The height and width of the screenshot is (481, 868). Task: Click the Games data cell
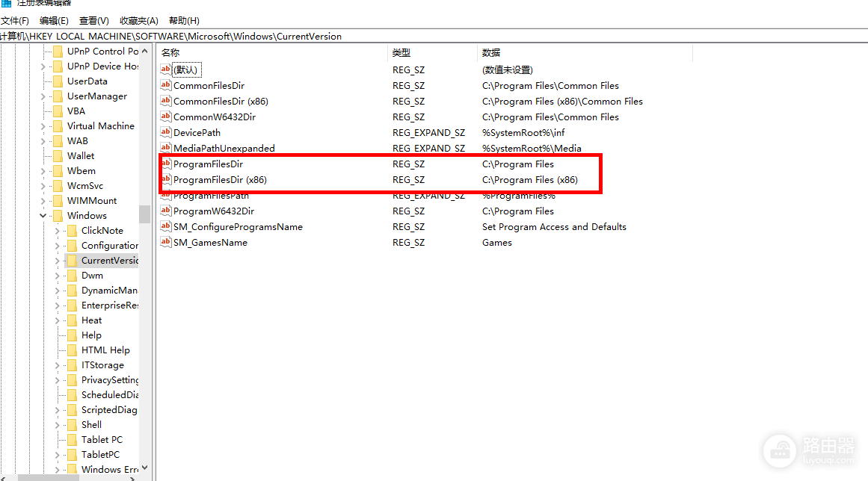[496, 242]
